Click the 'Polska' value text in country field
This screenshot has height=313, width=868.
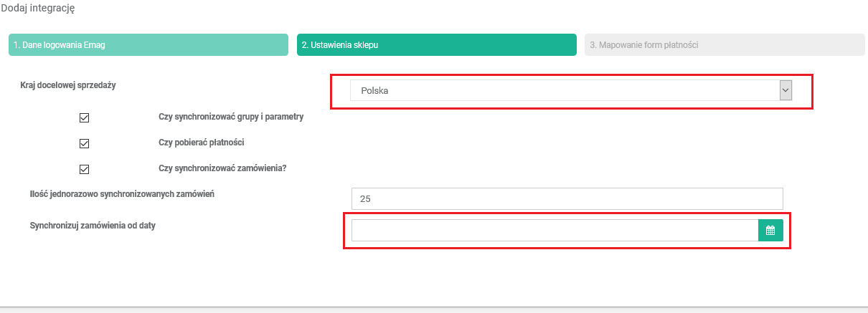pyautogui.click(x=374, y=91)
